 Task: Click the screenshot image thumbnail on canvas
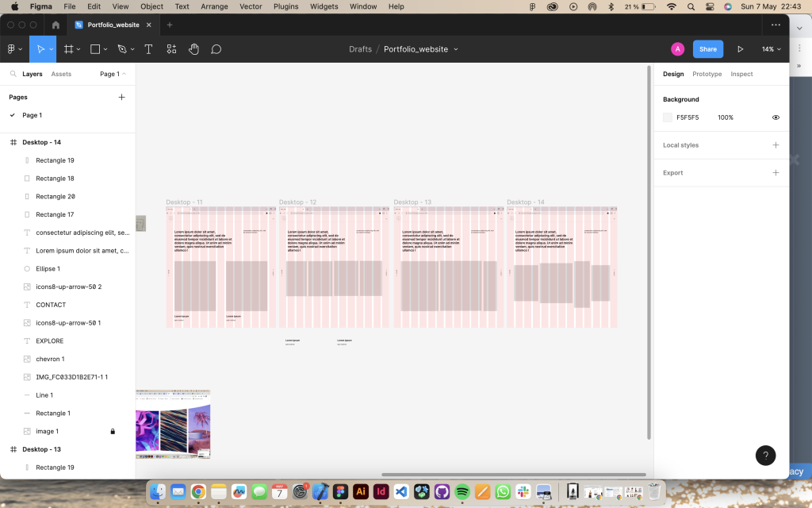pyautogui.click(x=173, y=424)
